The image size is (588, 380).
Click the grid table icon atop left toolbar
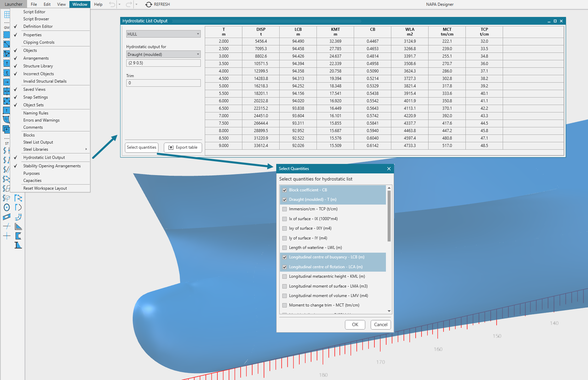pos(7,15)
